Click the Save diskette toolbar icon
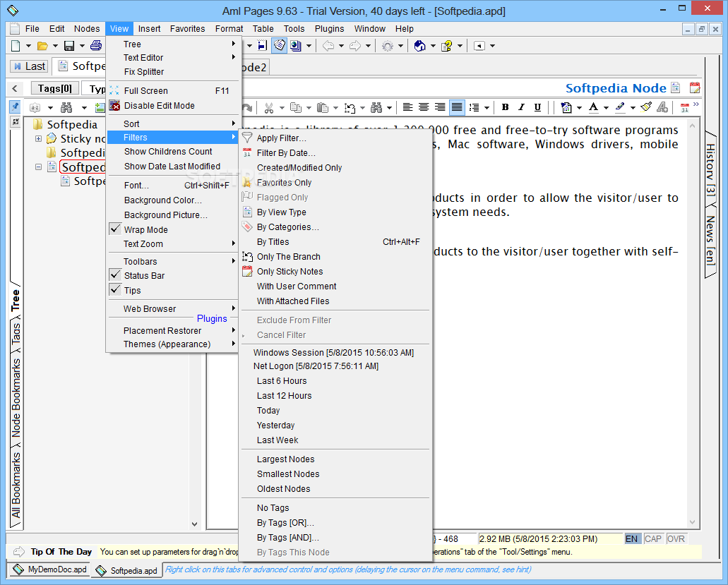Image resolution: width=728 pixels, height=585 pixels. click(x=69, y=45)
